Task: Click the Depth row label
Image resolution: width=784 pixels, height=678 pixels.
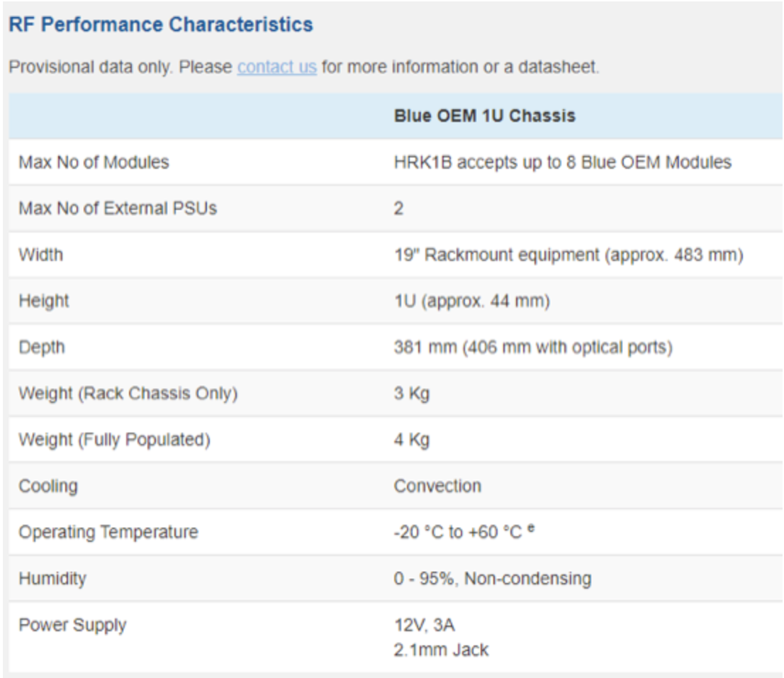Action: click(x=42, y=348)
